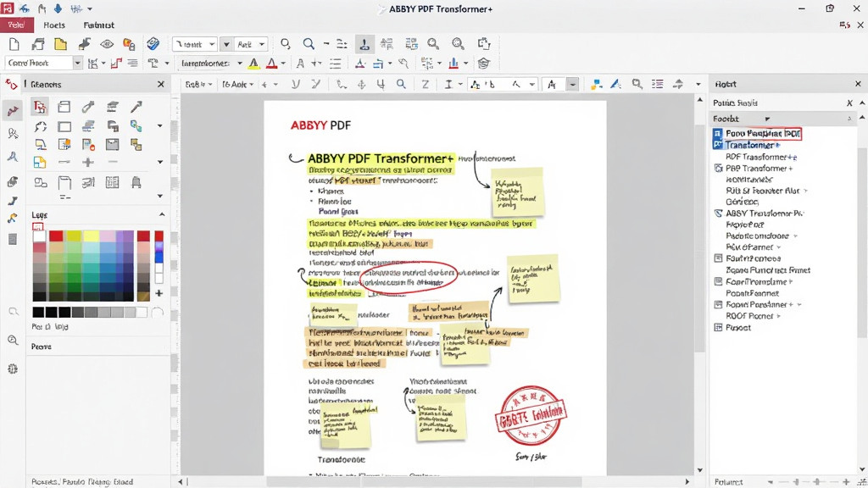Screen dimensions: 868x488
Task: Click the blue pen icon in document toolbar
Action: click(x=615, y=84)
